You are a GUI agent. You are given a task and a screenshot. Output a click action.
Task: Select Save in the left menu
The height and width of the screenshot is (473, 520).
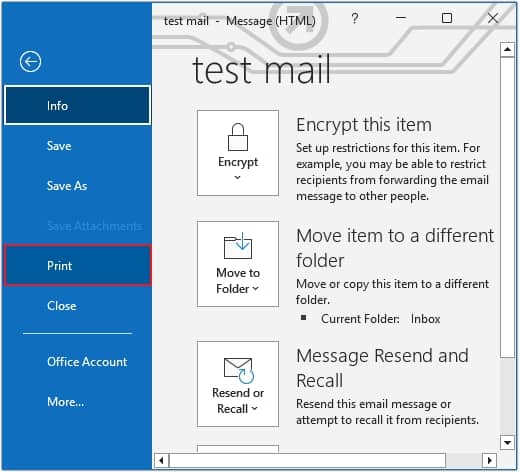click(x=77, y=146)
